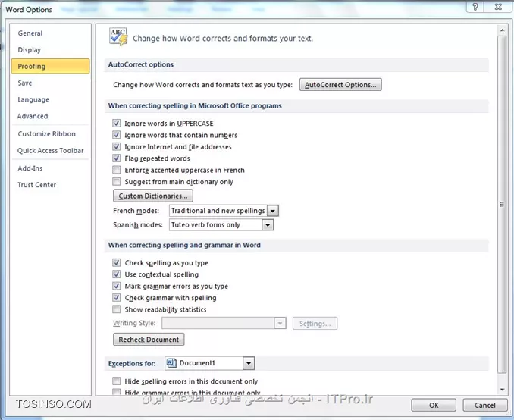Image resolution: width=514 pixels, height=420 pixels.
Task: Open the Add-Ins category
Action: [50, 168]
